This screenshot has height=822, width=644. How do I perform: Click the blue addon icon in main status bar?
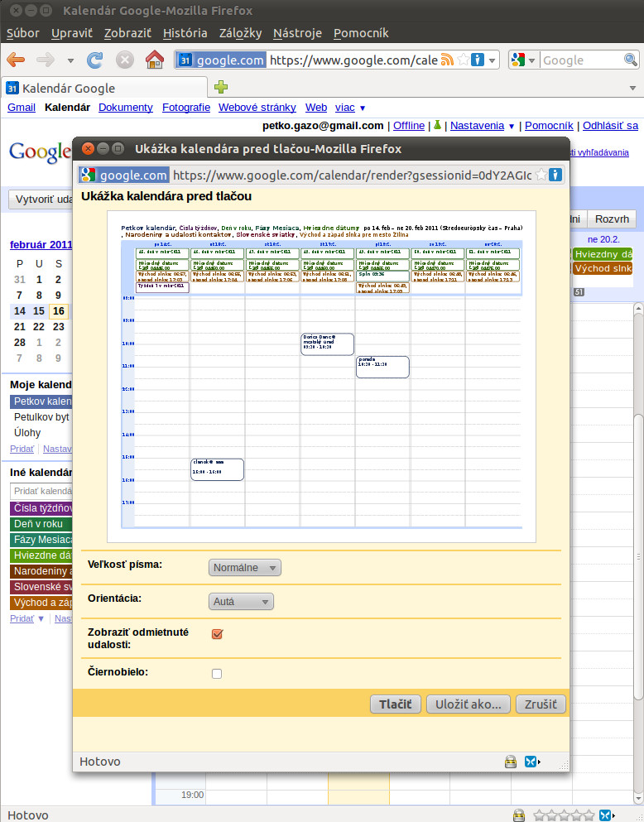[606, 815]
